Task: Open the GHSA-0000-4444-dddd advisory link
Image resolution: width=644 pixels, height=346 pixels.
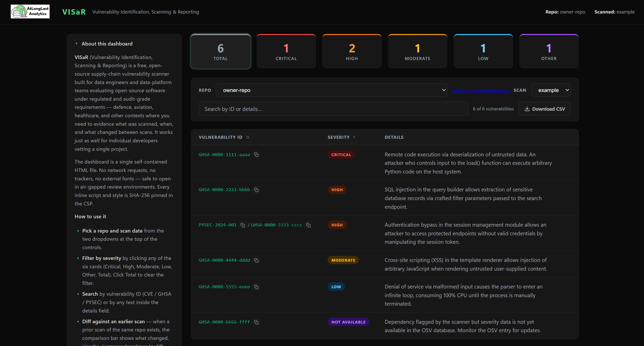Action: (x=224, y=260)
